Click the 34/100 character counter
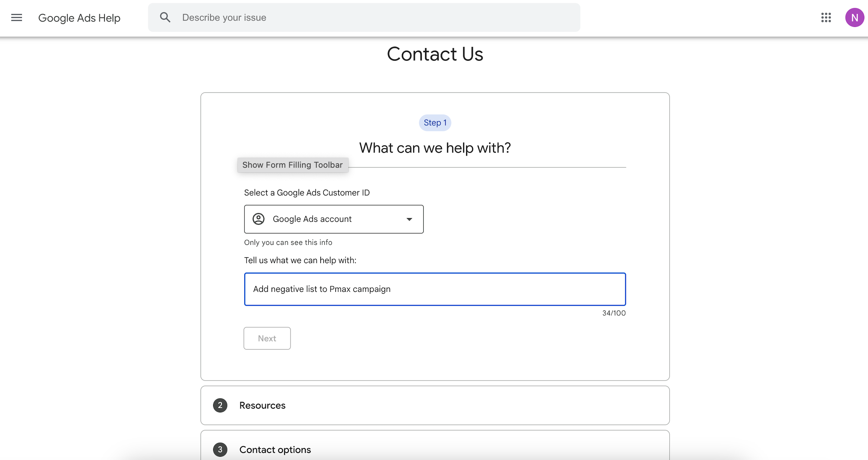The image size is (868, 460). click(x=614, y=313)
